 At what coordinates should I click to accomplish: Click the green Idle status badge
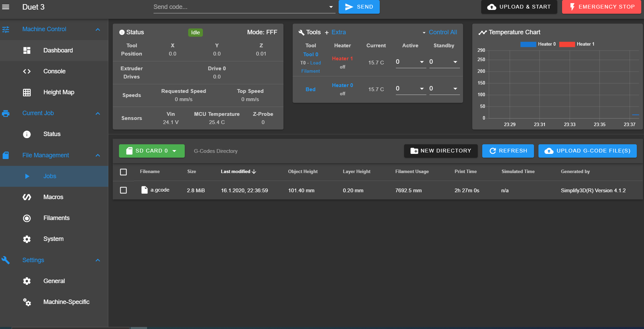pos(195,33)
